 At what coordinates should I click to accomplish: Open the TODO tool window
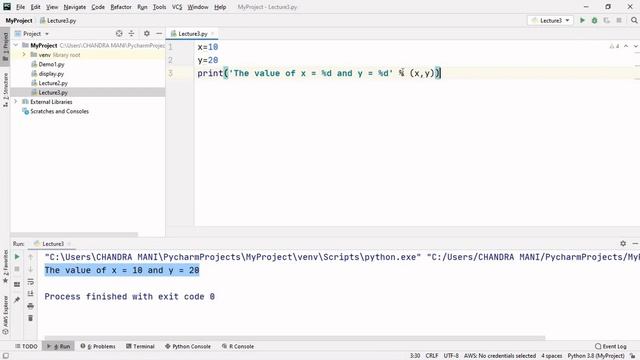click(27, 346)
